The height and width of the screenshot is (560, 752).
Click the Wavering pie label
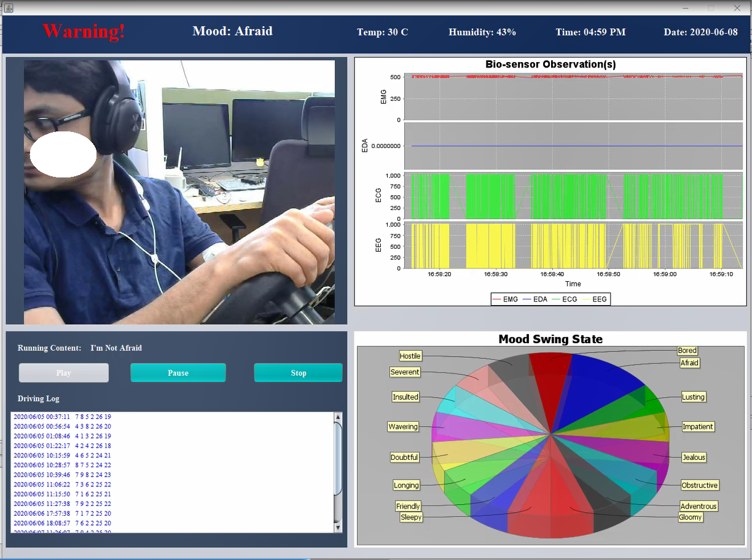coord(403,427)
